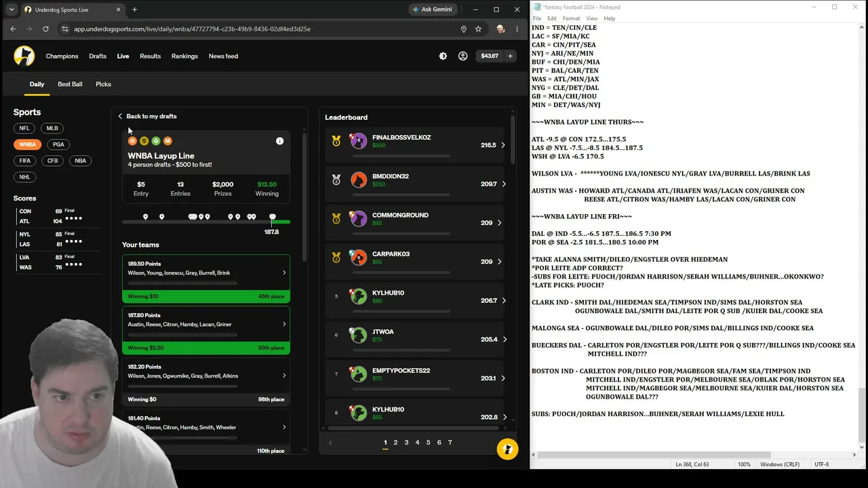
Task: Select the NHL sport filter
Action: click(24, 177)
